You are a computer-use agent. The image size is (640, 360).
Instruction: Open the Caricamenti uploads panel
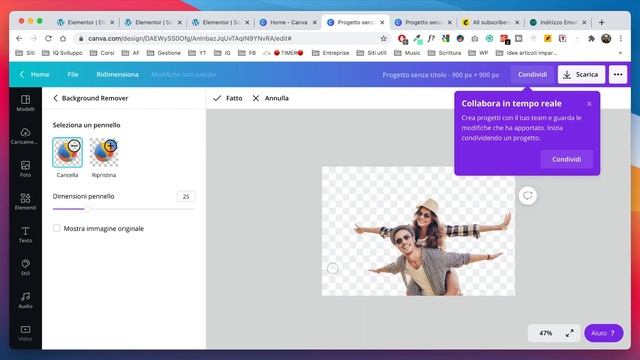click(25, 136)
